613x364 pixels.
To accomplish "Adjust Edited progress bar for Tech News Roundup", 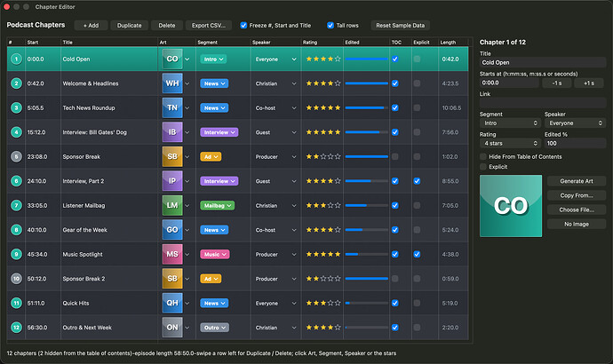I will point(367,107).
